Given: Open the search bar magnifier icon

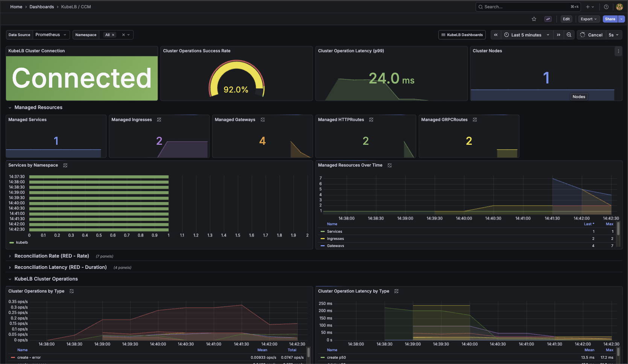Looking at the screenshot, I should (x=480, y=6).
